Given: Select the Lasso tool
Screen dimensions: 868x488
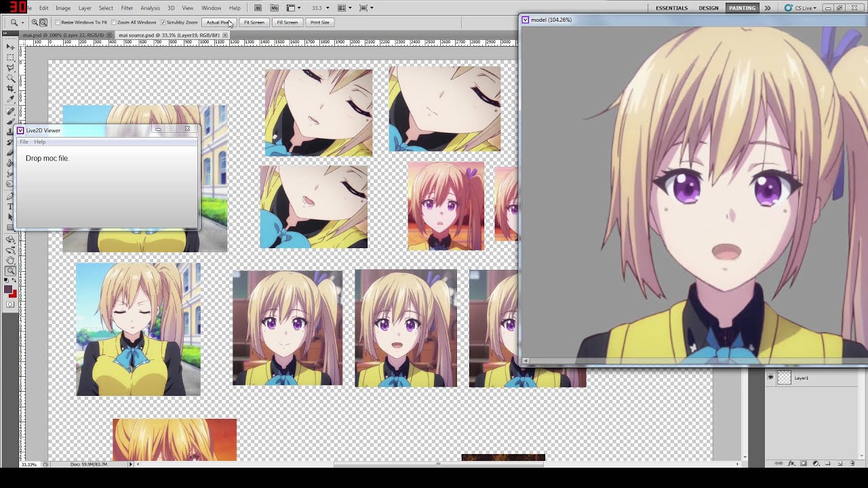Looking at the screenshot, I should 10,68.
